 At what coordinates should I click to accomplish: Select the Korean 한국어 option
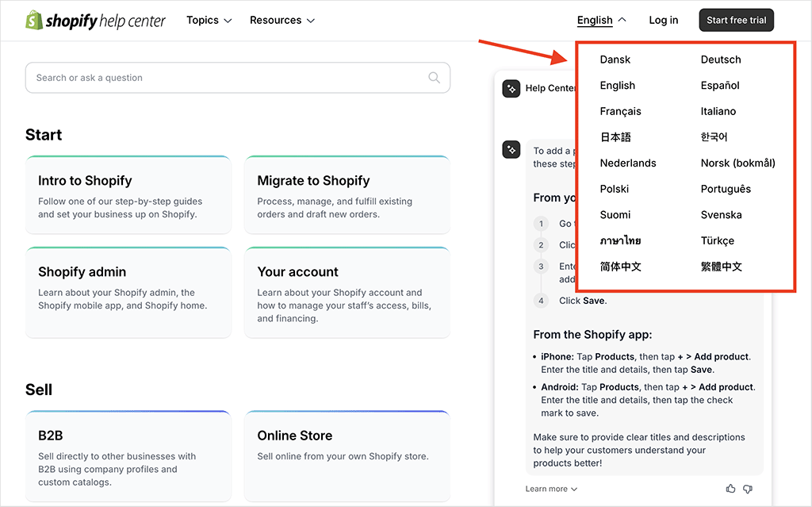pyautogui.click(x=714, y=137)
